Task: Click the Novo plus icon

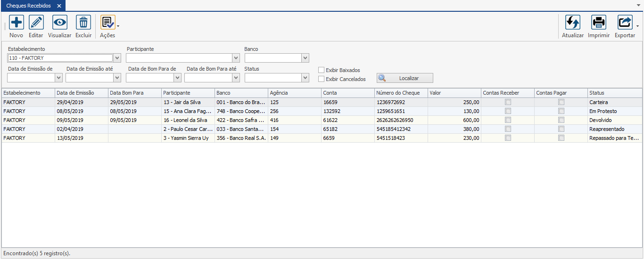Action: pos(16,23)
